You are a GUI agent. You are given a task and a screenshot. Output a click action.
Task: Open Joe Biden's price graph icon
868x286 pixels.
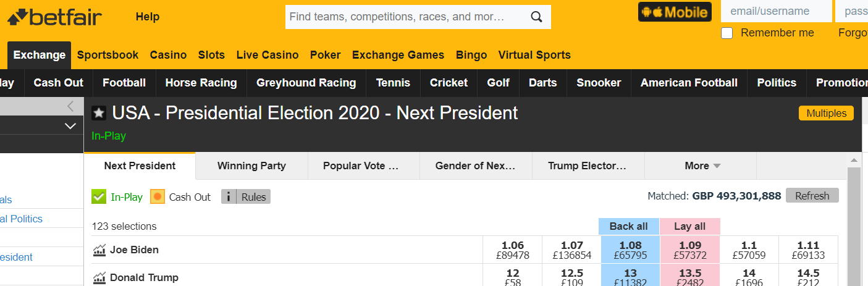(x=99, y=250)
